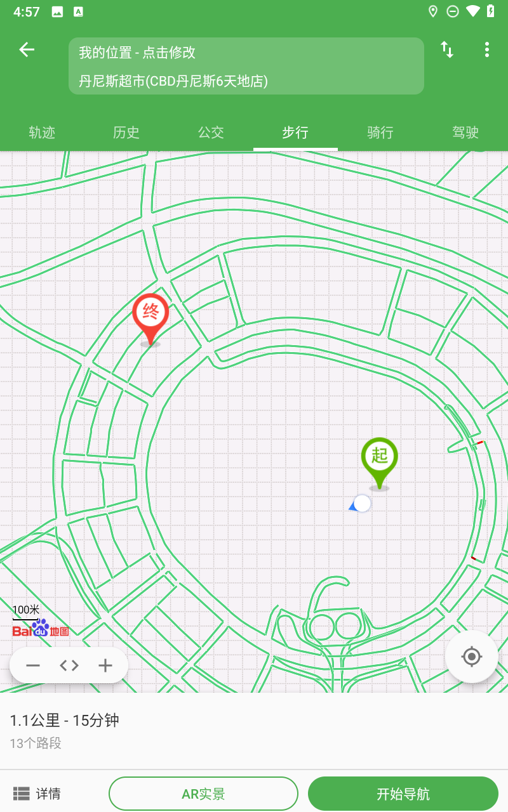
Task: Zoom out with the minus button
Action: click(x=33, y=665)
